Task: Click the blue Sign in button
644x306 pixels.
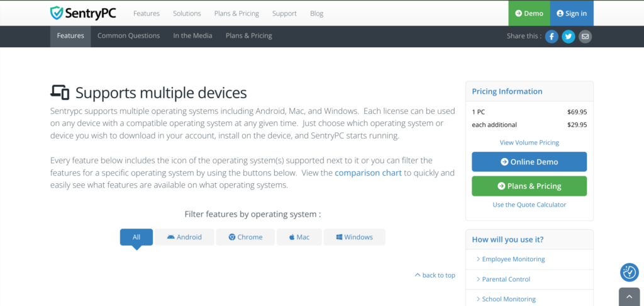Action: pyautogui.click(x=572, y=13)
